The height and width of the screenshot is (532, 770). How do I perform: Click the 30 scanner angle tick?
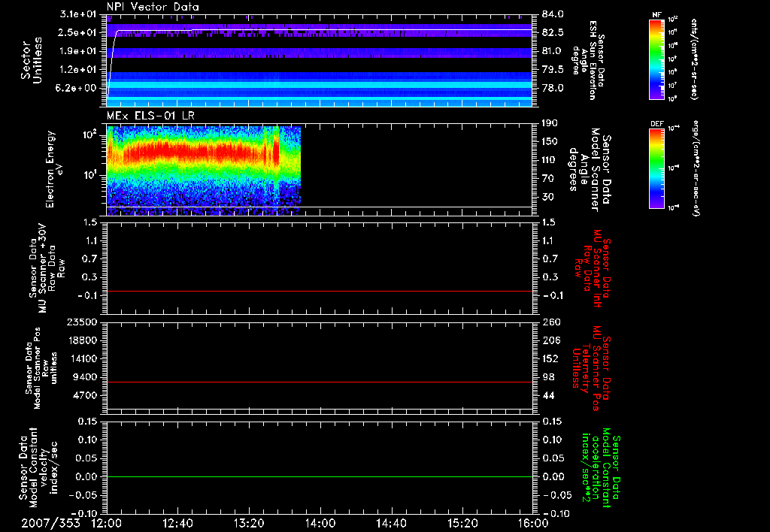point(550,197)
